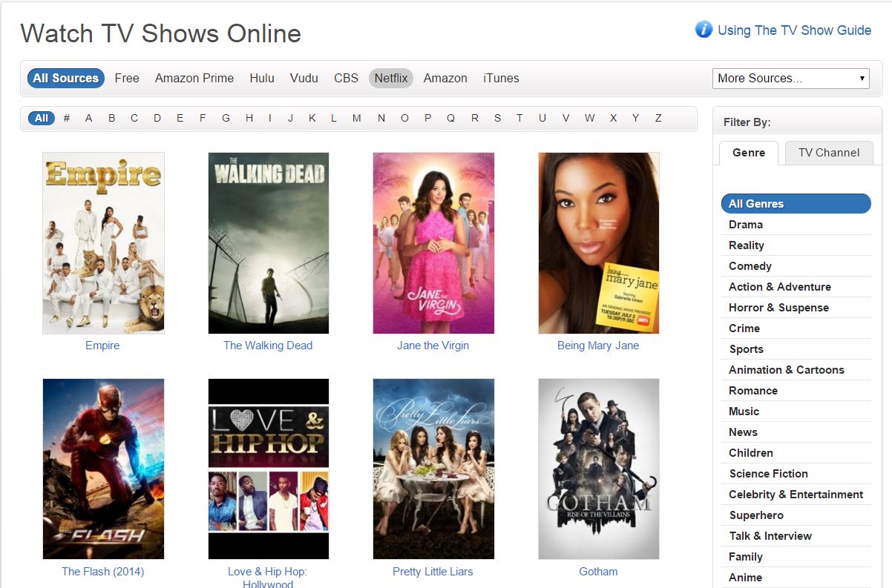Open The Walking Dead poster thumbnail
Viewport: 892px width, 588px height.
point(268,243)
